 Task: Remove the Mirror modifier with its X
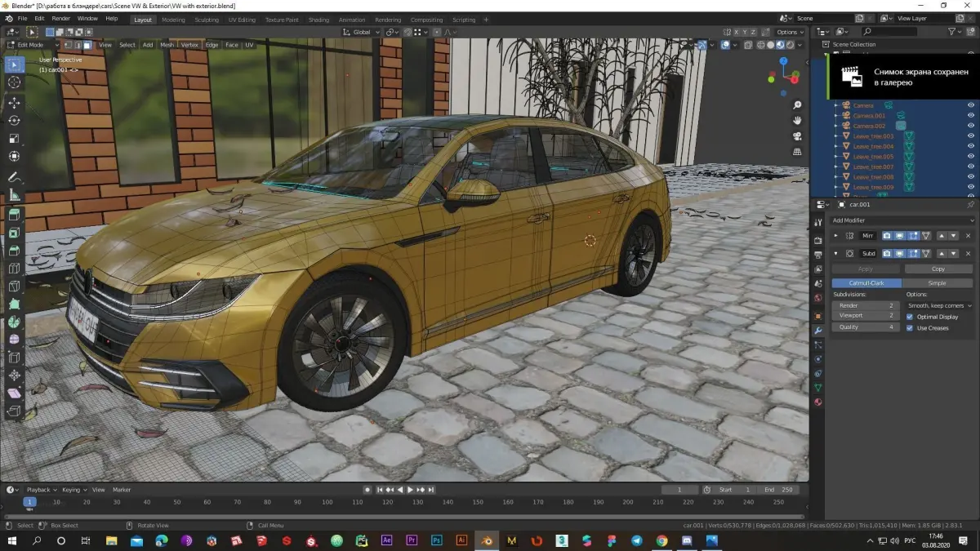(969, 235)
